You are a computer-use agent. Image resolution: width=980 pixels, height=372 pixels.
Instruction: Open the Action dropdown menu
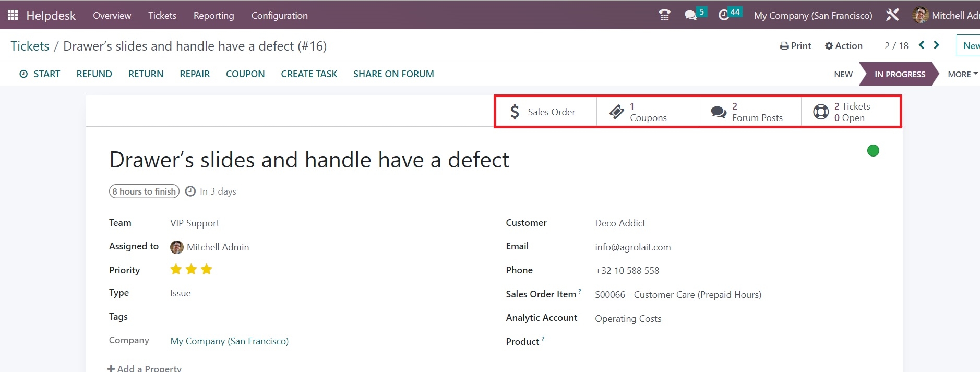pyautogui.click(x=844, y=46)
